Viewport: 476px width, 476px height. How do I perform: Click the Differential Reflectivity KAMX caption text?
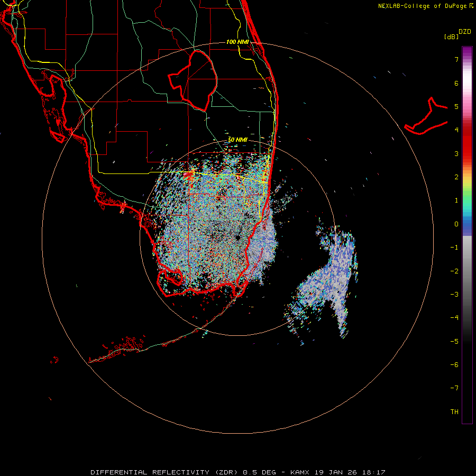[238, 472]
